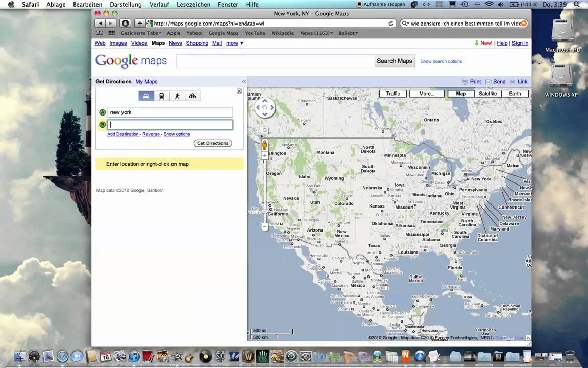This screenshot has height=368, width=588.
Task: Switch to Earth view
Action: click(515, 94)
